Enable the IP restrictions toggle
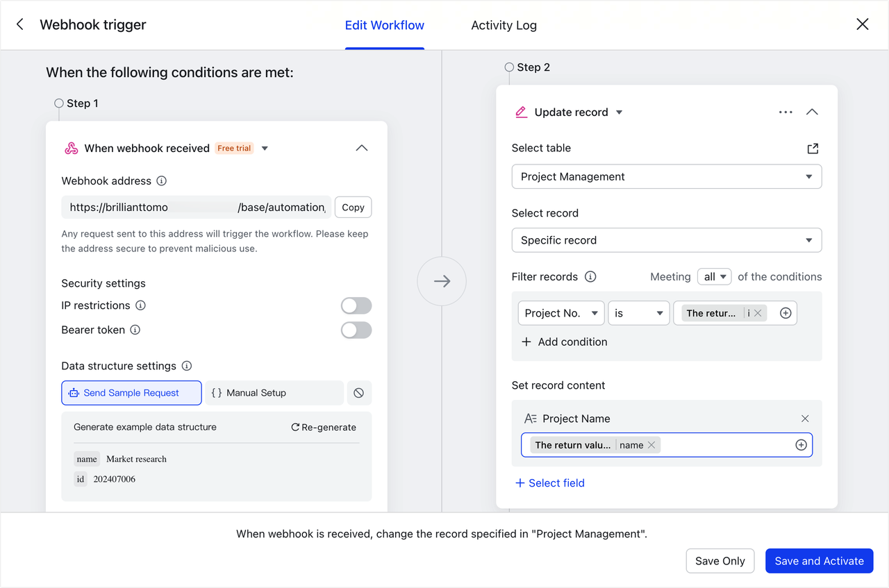 click(x=356, y=305)
